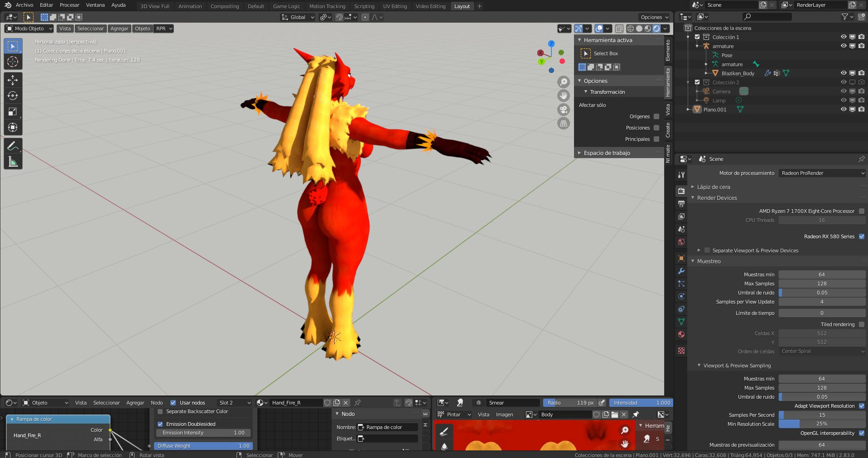
Task: Adjust the brush Intensidad slider
Action: pyautogui.click(x=641, y=403)
